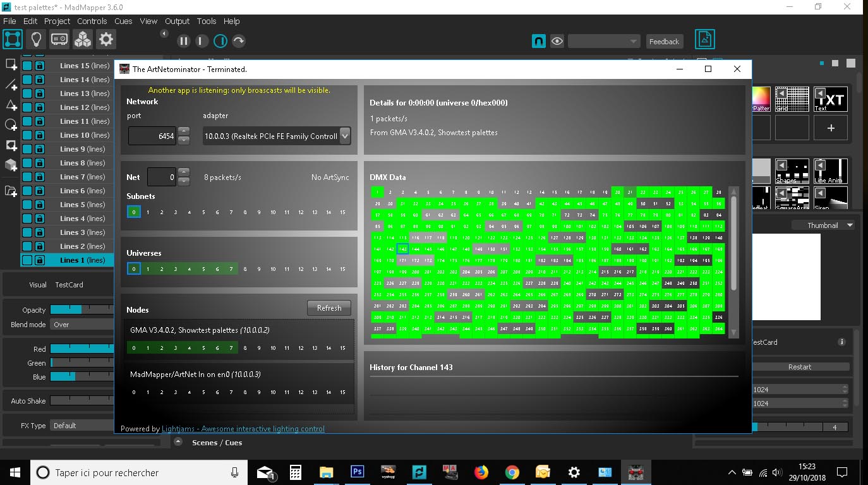The image size is (868, 485).
Task: Add a circle surface tool
Action: 11,125
